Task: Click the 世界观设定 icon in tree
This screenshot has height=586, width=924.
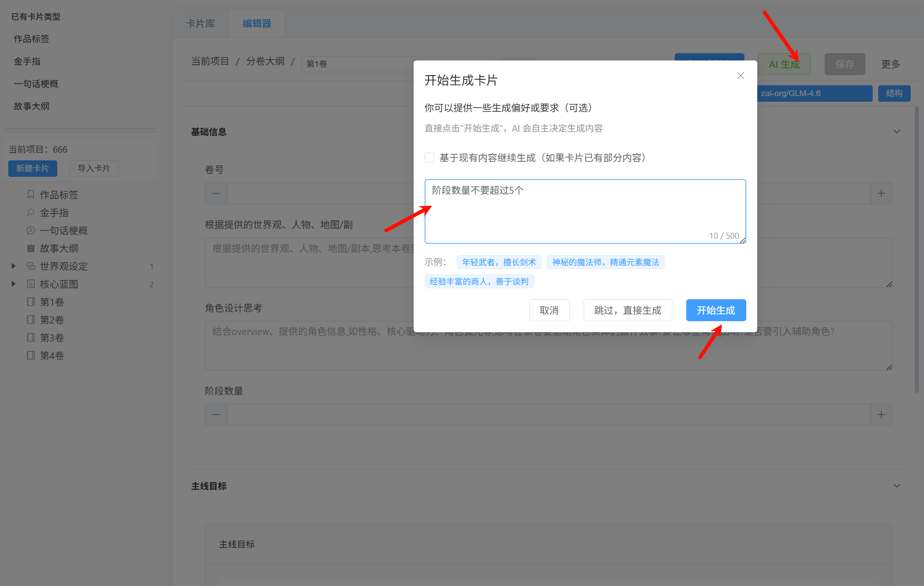Action: (31, 266)
